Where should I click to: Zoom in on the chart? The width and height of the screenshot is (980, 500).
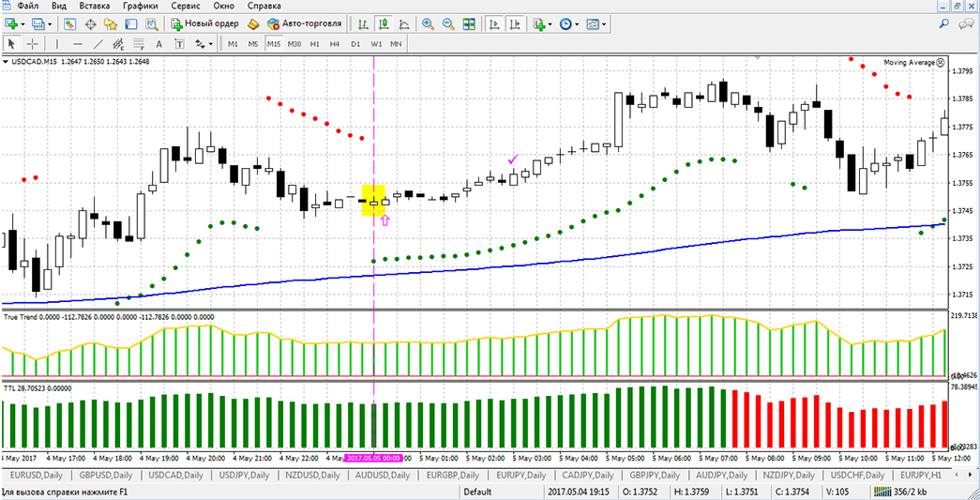click(429, 24)
